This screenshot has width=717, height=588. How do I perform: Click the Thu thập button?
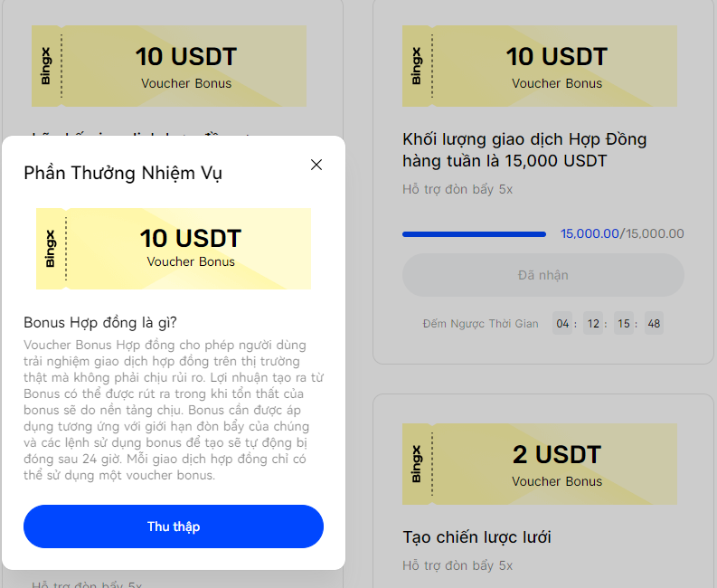click(x=174, y=526)
